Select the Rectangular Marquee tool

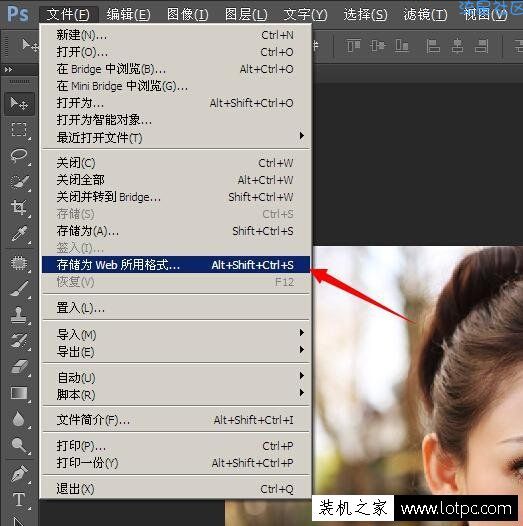(19, 129)
